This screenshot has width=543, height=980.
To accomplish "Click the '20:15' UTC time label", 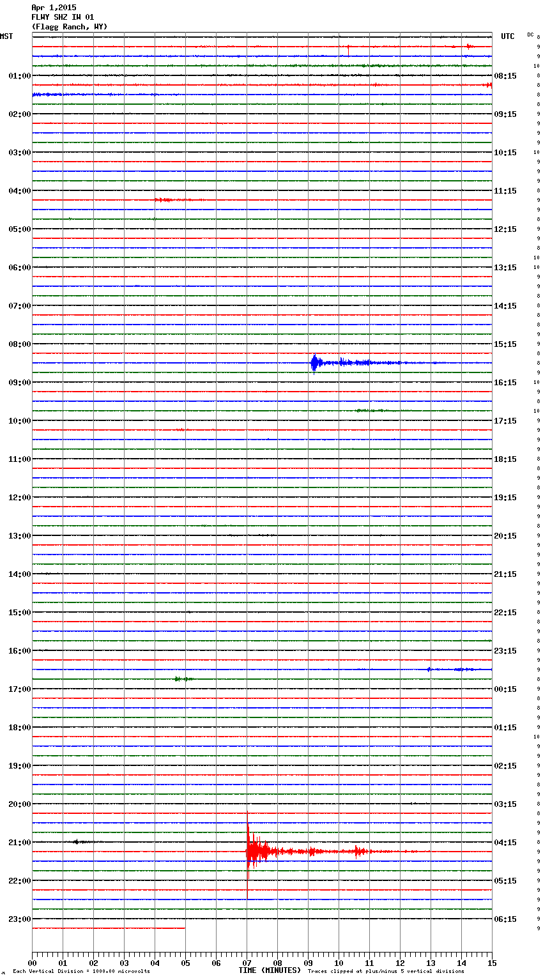I will [x=505, y=536].
